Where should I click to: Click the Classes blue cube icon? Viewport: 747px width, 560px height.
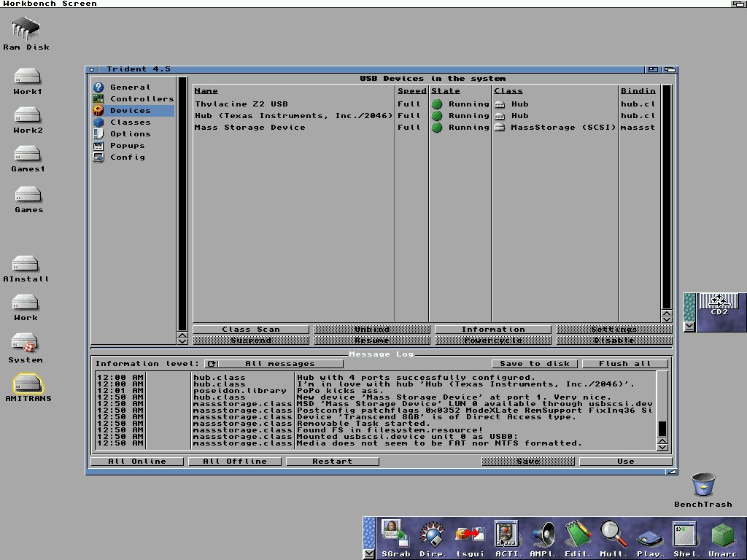(98, 122)
